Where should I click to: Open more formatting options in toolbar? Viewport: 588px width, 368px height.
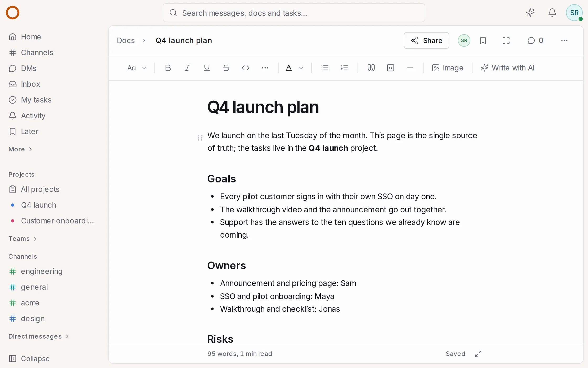(265, 68)
